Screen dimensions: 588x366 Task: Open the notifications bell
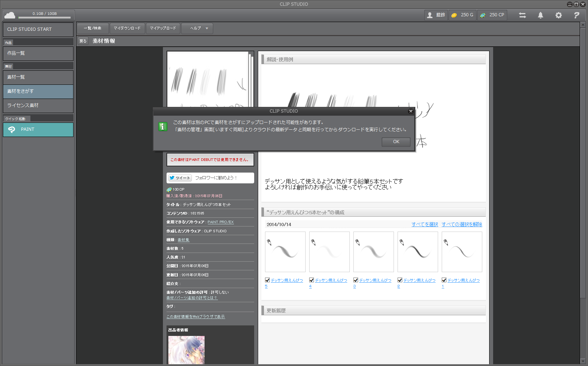click(x=540, y=15)
